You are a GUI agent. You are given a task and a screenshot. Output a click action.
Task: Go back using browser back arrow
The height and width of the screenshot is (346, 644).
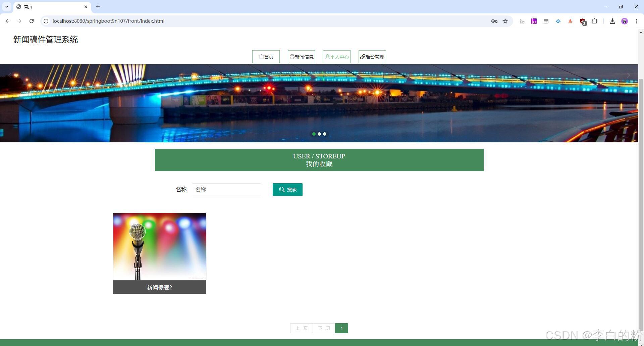coord(7,21)
